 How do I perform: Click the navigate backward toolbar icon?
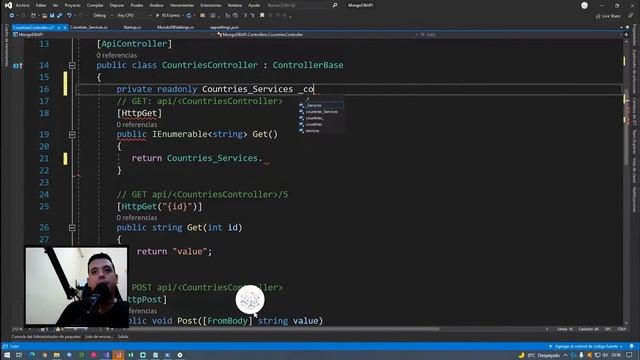click(x=11, y=16)
